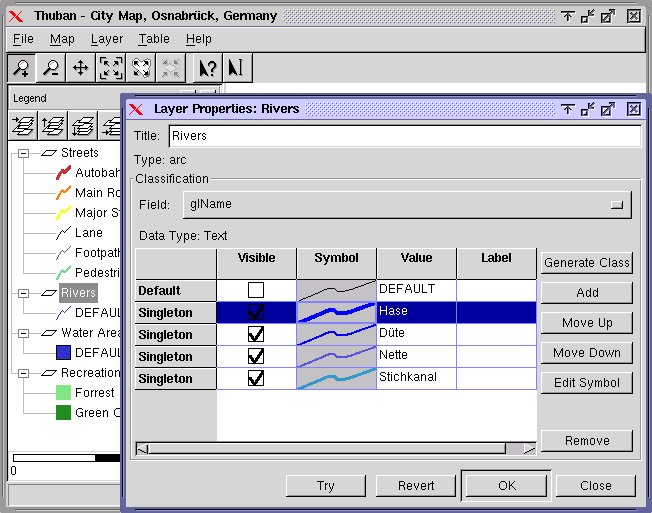Click the Full Extent toolbar icon
The image size is (652, 513).
[111, 68]
